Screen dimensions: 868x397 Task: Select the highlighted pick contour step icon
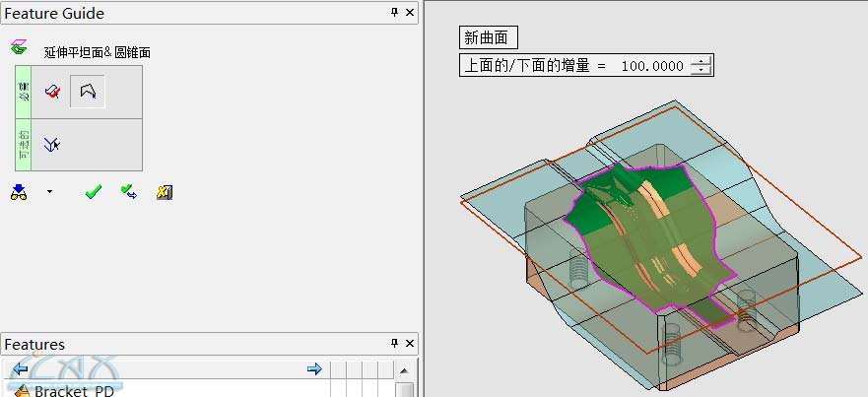click(88, 92)
